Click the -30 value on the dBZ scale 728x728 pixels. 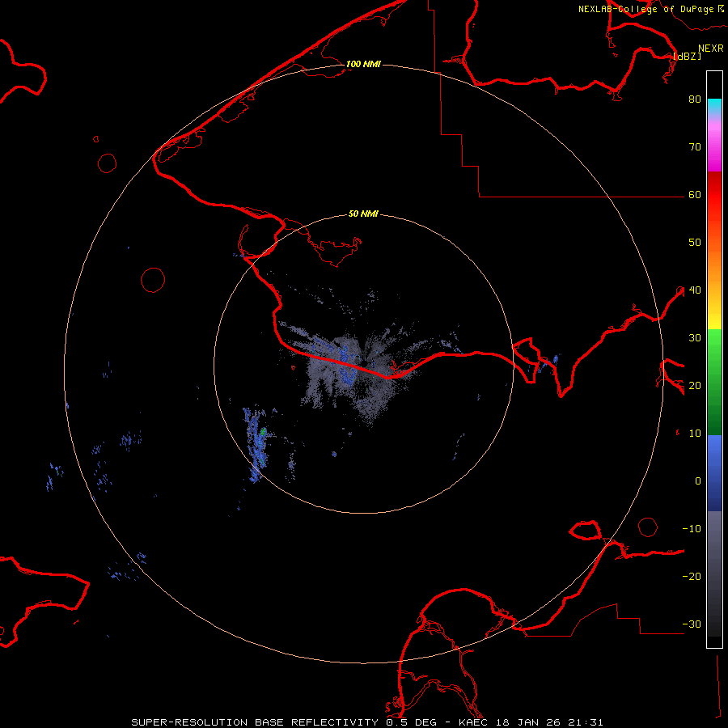pyautogui.click(x=692, y=624)
